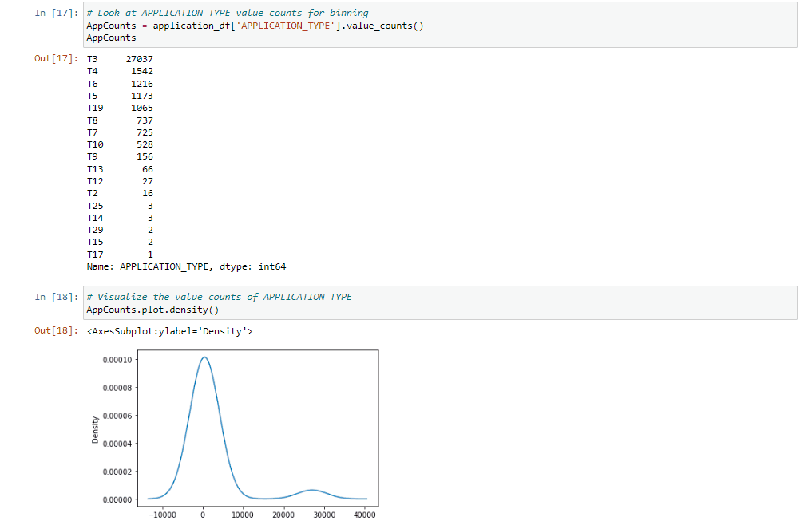This screenshot has height=529, width=812.
Task: Click the T12 row with 27
Action: 120,181
